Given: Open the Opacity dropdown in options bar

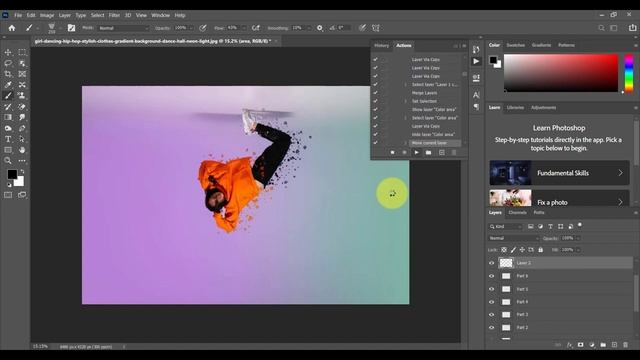Looking at the screenshot, I should pyautogui.click(x=190, y=28).
